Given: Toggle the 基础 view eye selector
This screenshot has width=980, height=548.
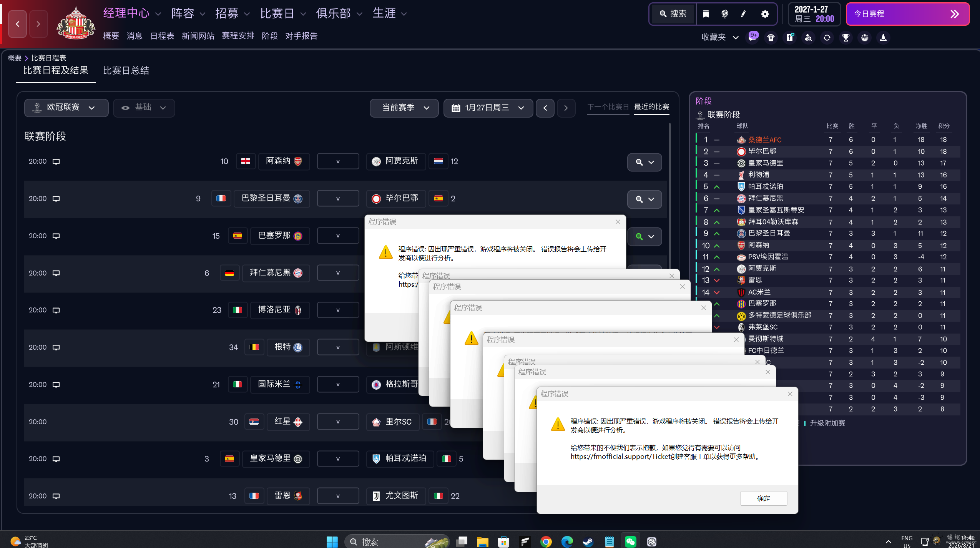Looking at the screenshot, I should pos(144,108).
